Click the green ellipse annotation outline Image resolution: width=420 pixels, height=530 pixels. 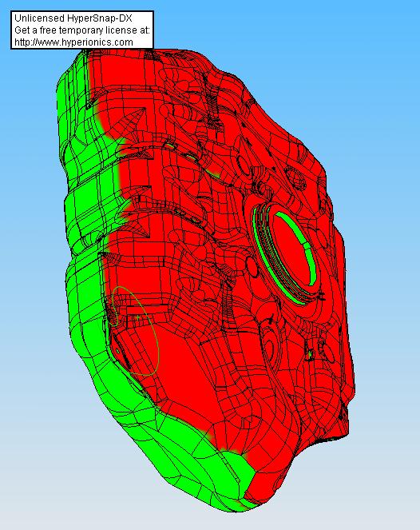click(x=135, y=330)
